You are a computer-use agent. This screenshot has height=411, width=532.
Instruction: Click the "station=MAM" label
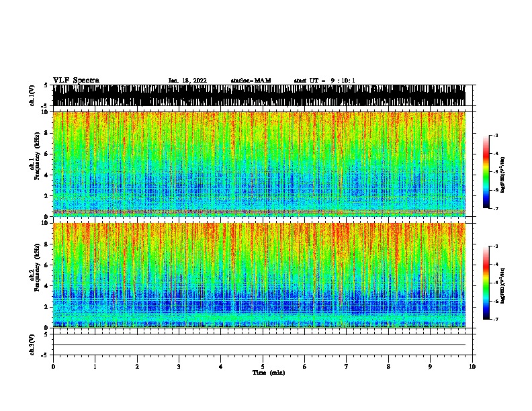[251, 81]
